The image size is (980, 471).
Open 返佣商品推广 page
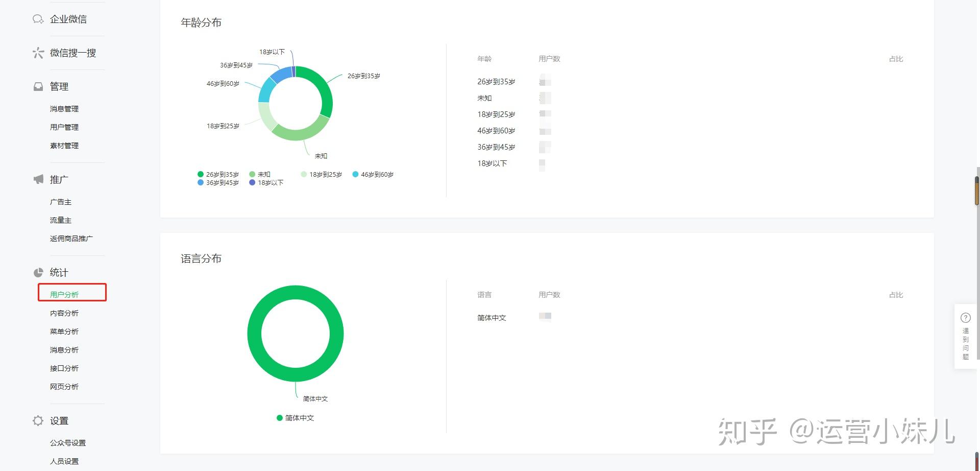[71, 239]
